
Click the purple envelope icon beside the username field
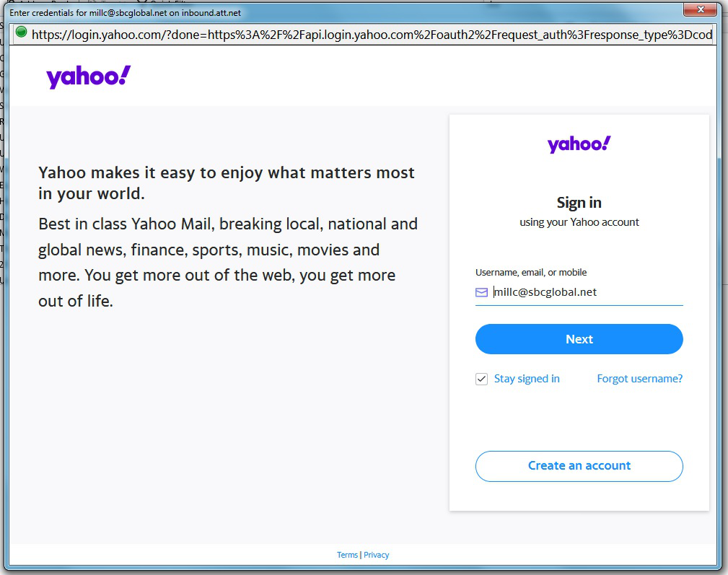tap(481, 291)
